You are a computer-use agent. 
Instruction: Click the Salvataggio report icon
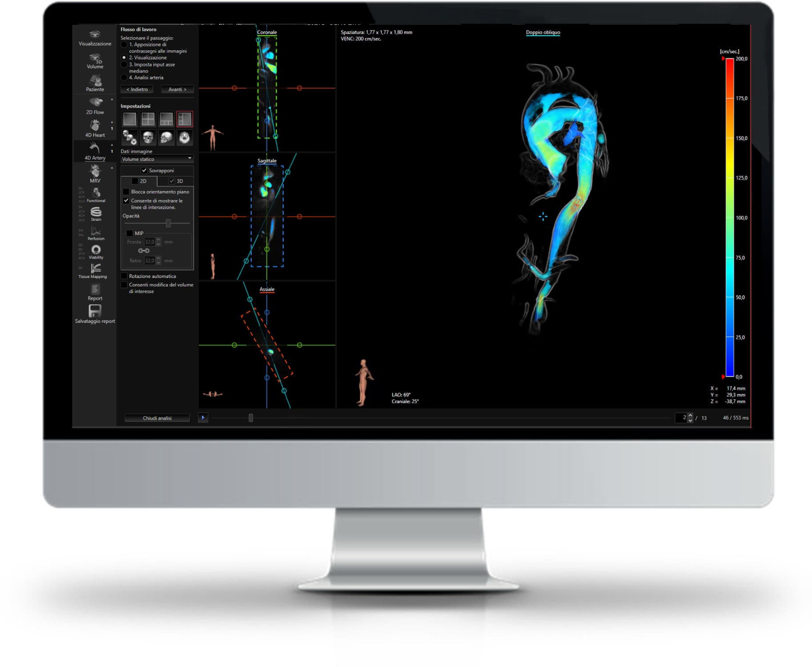tap(95, 313)
